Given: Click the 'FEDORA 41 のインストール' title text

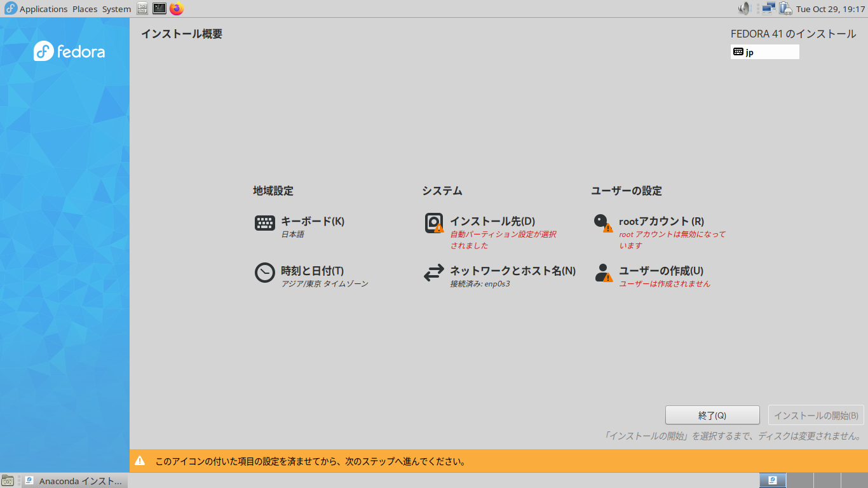Looking at the screenshot, I should coord(793,34).
